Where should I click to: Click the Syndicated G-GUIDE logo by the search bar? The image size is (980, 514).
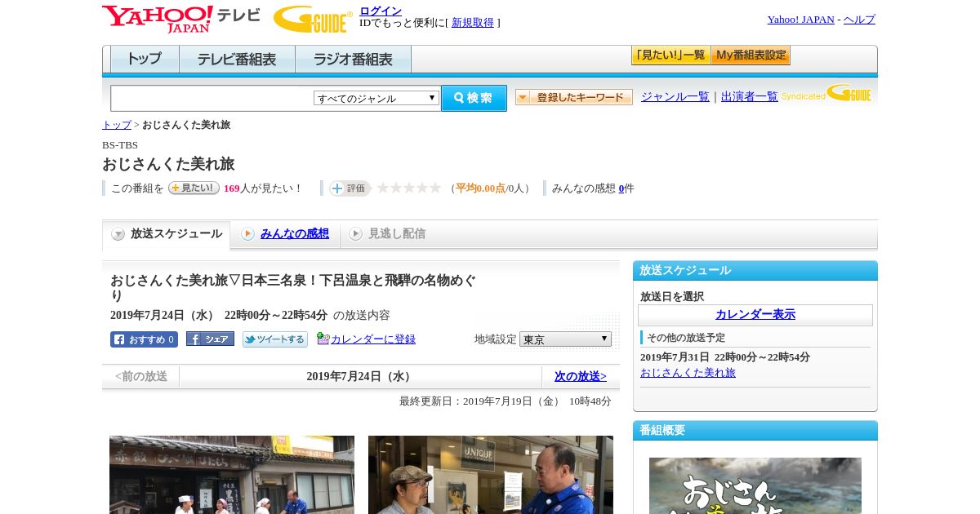click(827, 93)
